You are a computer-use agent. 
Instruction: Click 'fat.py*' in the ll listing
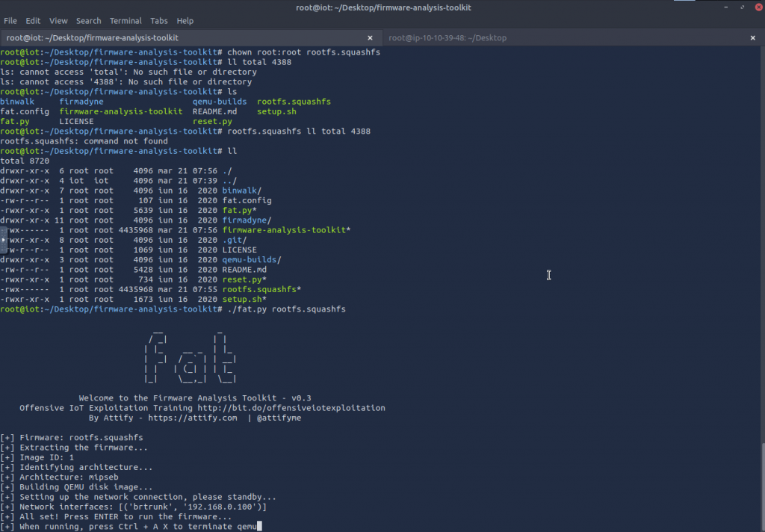[240, 211]
